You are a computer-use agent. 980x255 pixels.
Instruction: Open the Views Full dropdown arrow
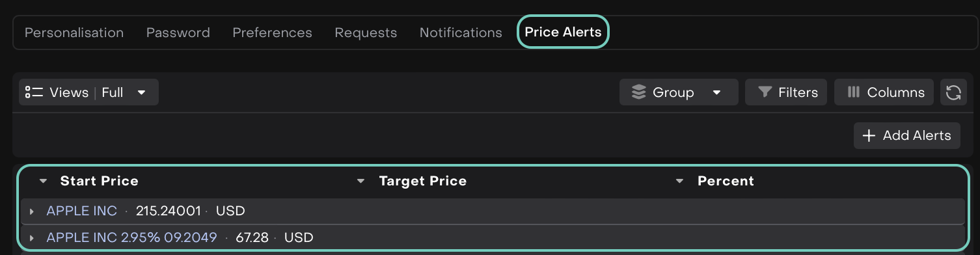pos(141,92)
